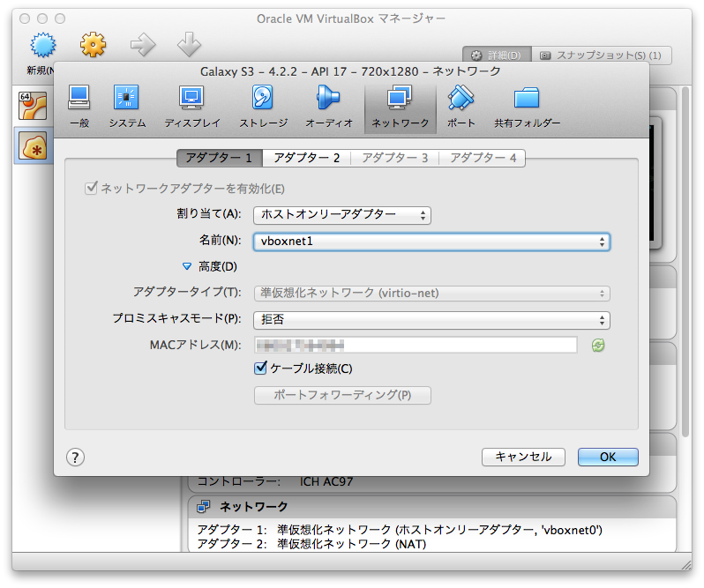This screenshot has width=704, height=588.
Task: Select the ネットワーク (Network) settings icon
Action: [400, 108]
